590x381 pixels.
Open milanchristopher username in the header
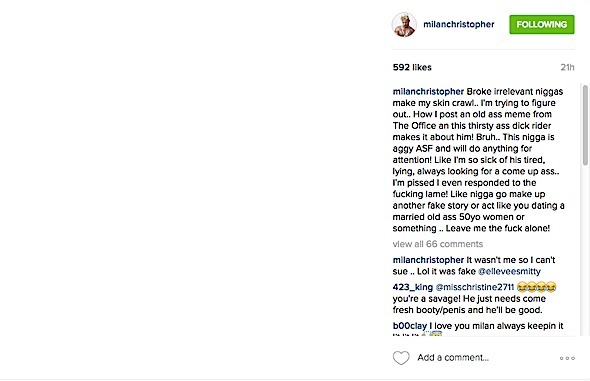(459, 24)
